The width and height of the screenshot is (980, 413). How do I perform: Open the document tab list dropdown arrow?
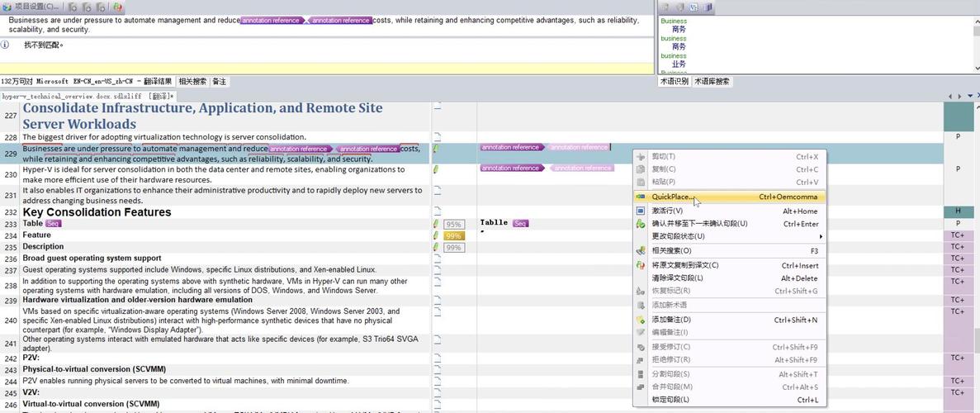pos(970,96)
